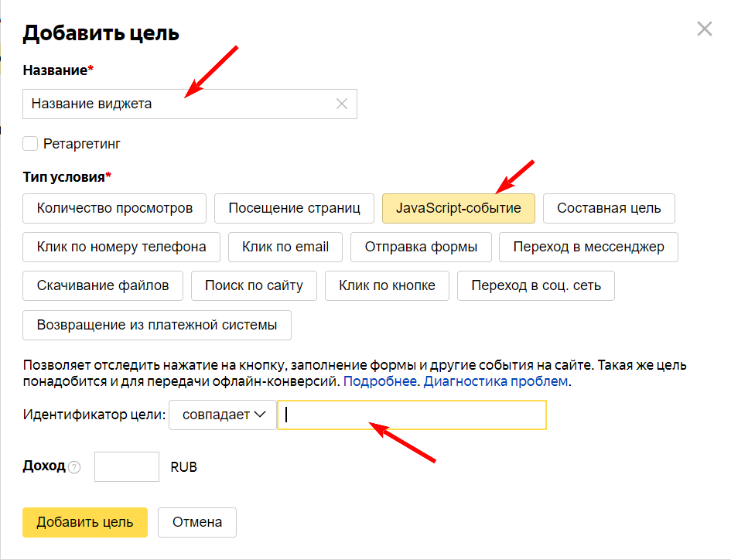This screenshot has width=731, height=560.
Task: Close the Добавить цель dialog
Action: tap(704, 29)
